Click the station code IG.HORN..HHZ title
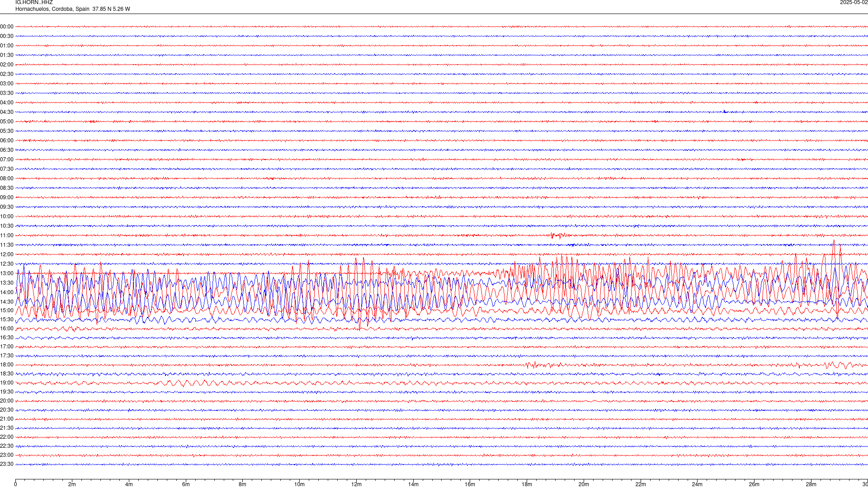The width and height of the screenshot is (868, 488). coord(34,2)
